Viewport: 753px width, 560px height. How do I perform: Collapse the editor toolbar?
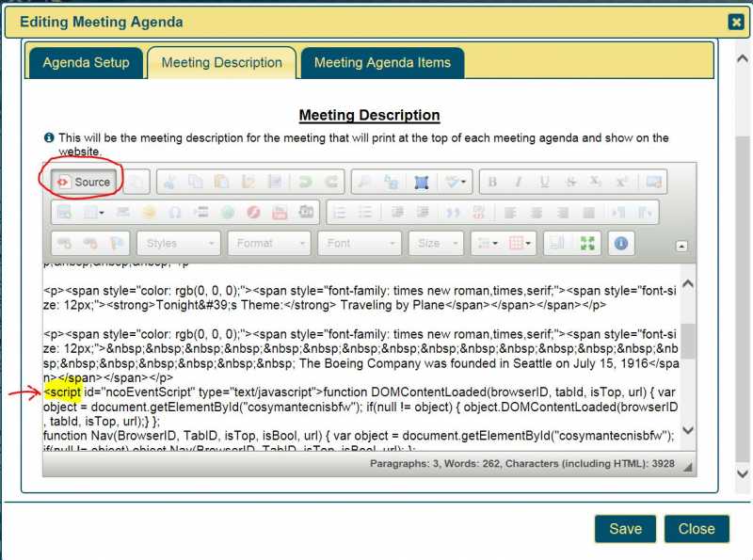[681, 247]
